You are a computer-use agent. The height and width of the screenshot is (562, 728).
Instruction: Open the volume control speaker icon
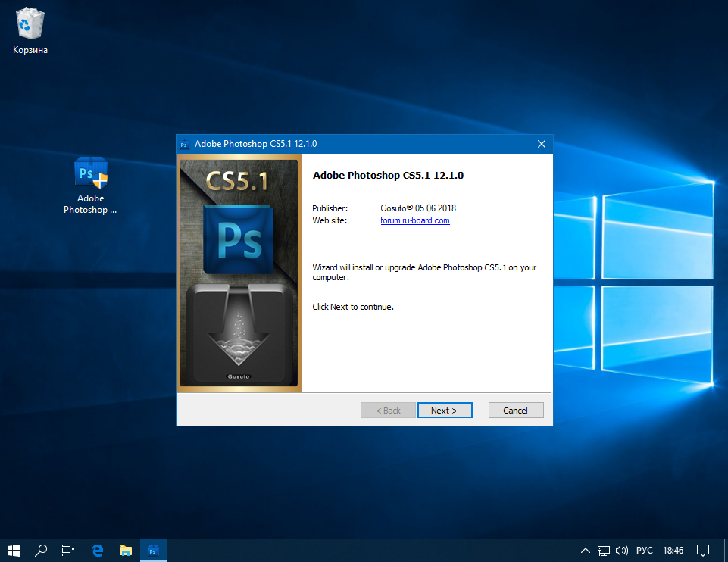[x=622, y=550]
